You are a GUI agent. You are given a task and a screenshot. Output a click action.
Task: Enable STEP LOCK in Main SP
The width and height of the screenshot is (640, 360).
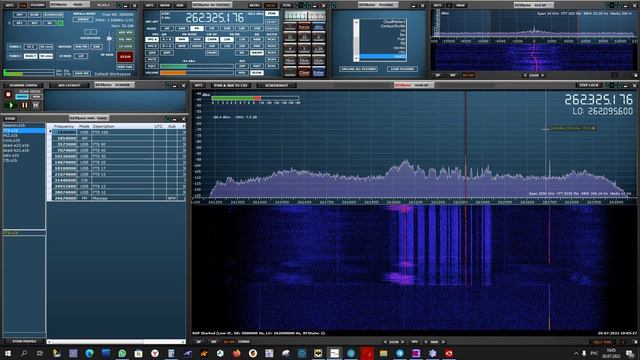click(589, 85)
